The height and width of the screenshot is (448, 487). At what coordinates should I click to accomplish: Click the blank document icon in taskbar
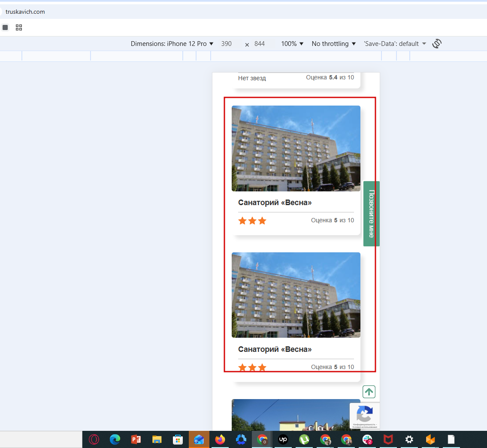pos(451,439)
